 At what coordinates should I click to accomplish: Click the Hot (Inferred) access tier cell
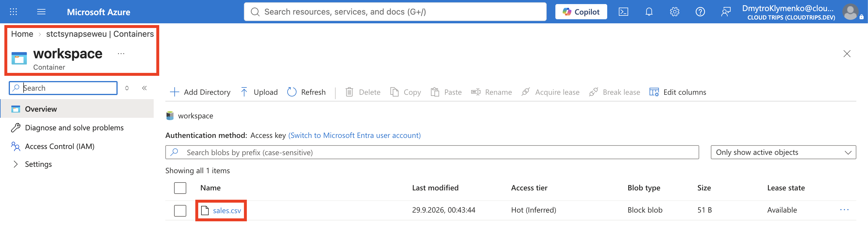pos(533,210)
